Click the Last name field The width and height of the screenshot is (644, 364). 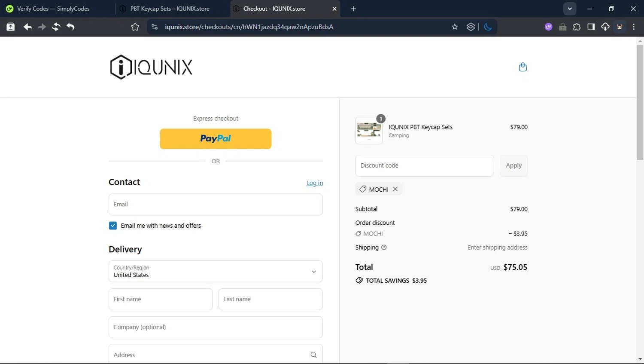(x=270, y=299)
